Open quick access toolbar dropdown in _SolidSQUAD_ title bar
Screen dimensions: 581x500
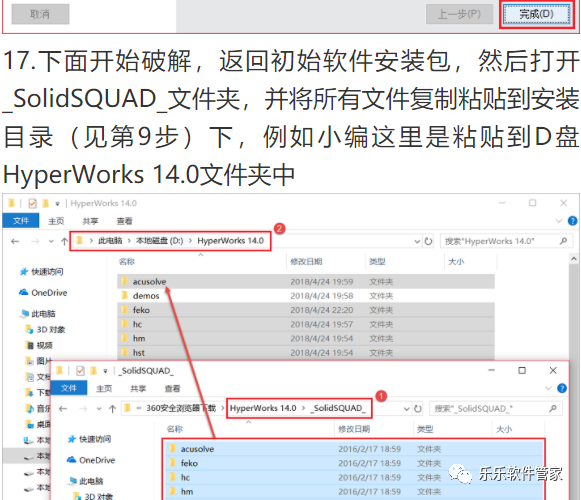[x=105, y=371]
